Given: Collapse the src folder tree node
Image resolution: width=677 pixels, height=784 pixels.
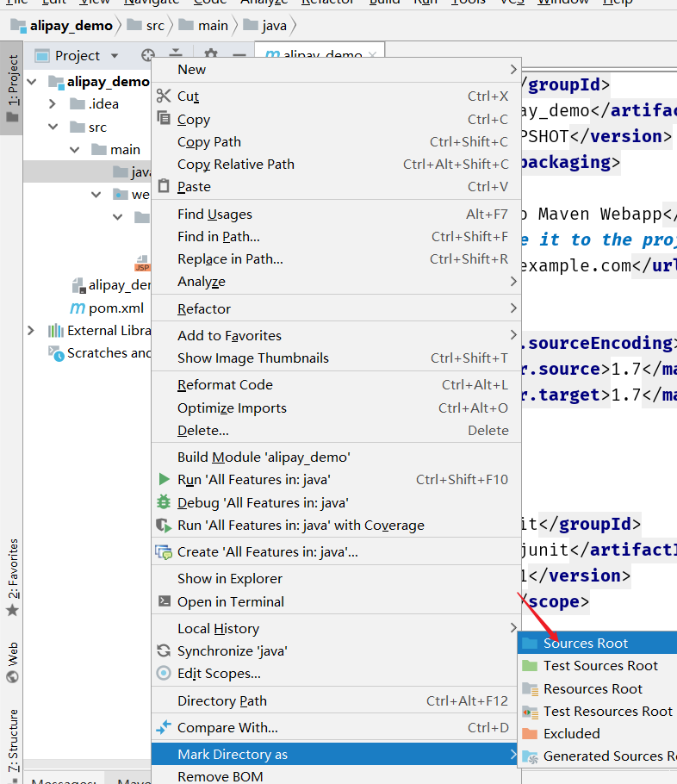Looking at the screenshot, I should (53, 127).
